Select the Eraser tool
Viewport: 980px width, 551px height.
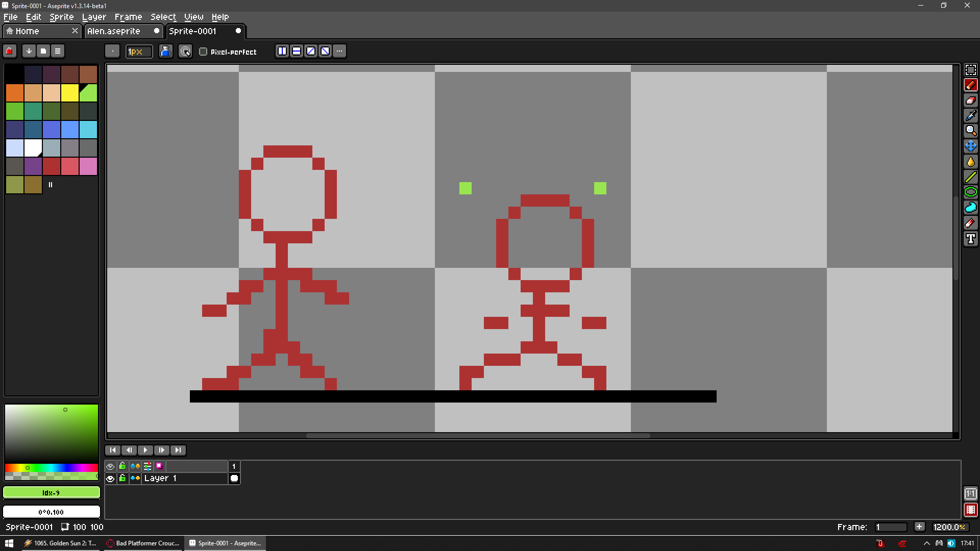(970, 101)
